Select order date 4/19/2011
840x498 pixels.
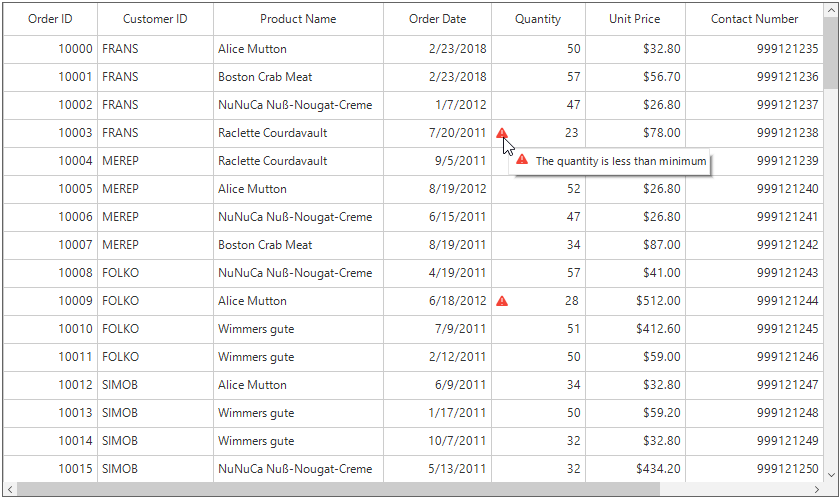tap(438, 273)
